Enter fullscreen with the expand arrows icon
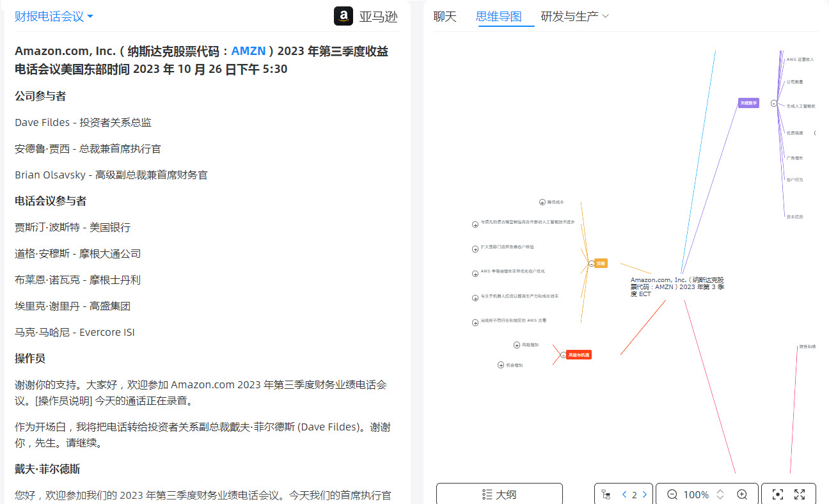The image size is (829, 504). tap(800, 494)
